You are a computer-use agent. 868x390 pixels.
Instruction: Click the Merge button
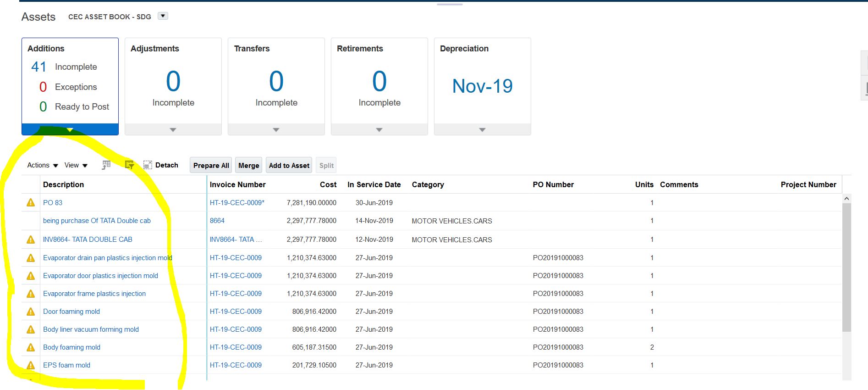249,165
